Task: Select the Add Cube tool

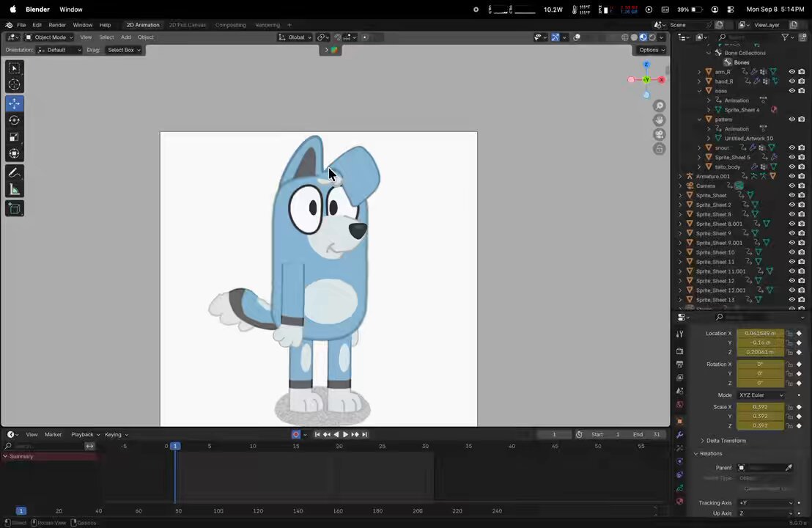Action: (x=15, y=208)
